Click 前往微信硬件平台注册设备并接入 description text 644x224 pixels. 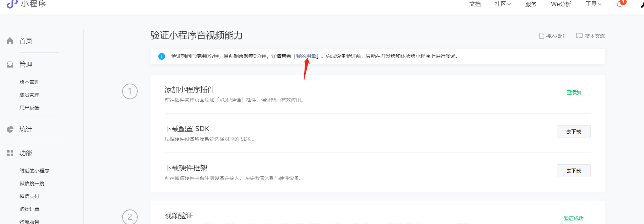234,178
